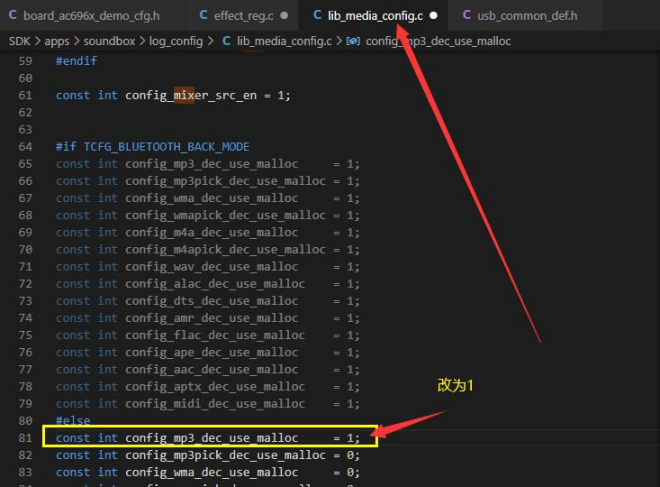Click config_dts_dec_use_malloc on line 73
The height and width of the screenshot is (487, 660).
tap(212, 301)
